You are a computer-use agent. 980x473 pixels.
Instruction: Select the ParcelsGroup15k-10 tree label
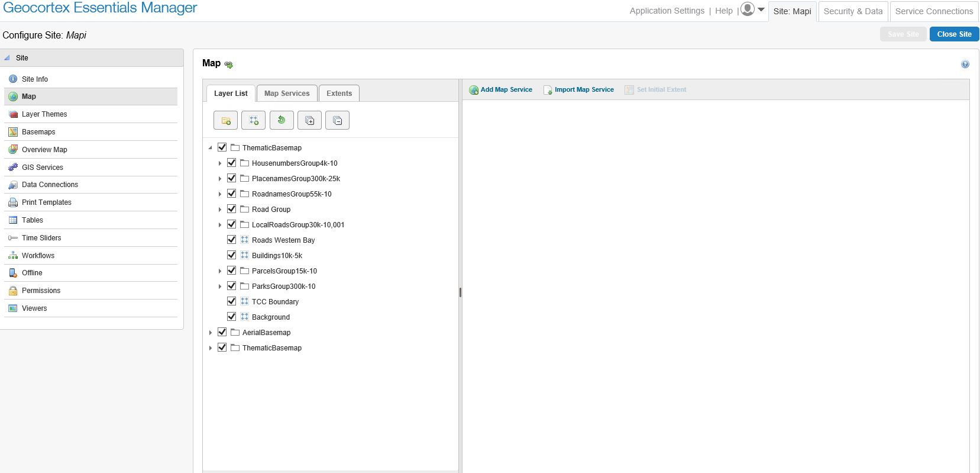[284, 271]
